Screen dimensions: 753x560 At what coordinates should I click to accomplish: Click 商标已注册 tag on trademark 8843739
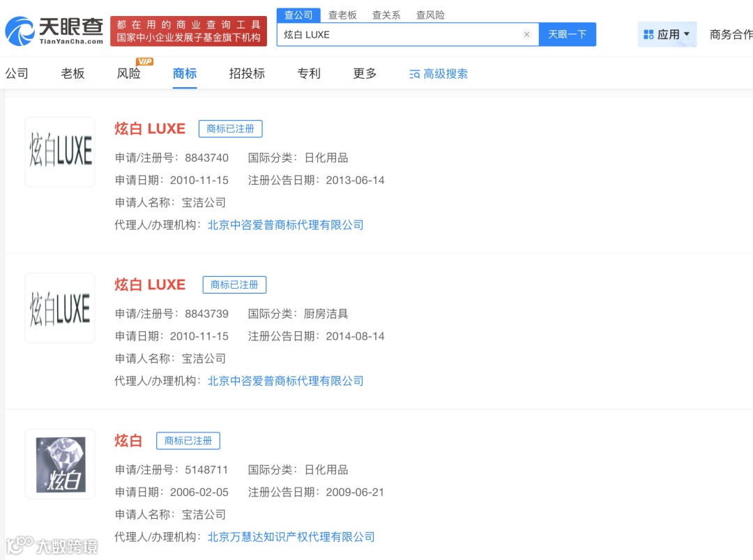point(234,285)
